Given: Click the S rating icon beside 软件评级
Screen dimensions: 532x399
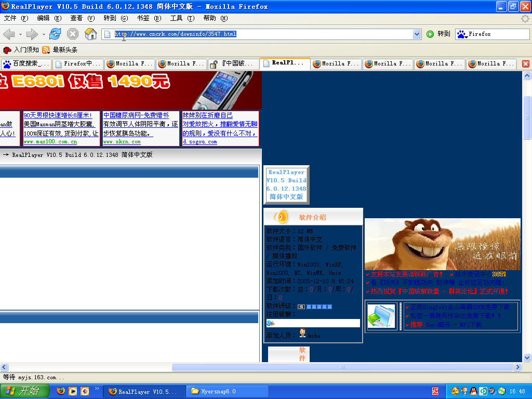Looking at the screenshot, I should point(301,307).
